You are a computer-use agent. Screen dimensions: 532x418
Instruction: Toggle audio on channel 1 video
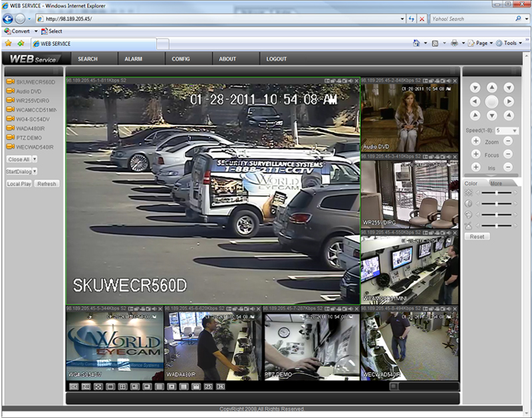(x=350, y=81)
